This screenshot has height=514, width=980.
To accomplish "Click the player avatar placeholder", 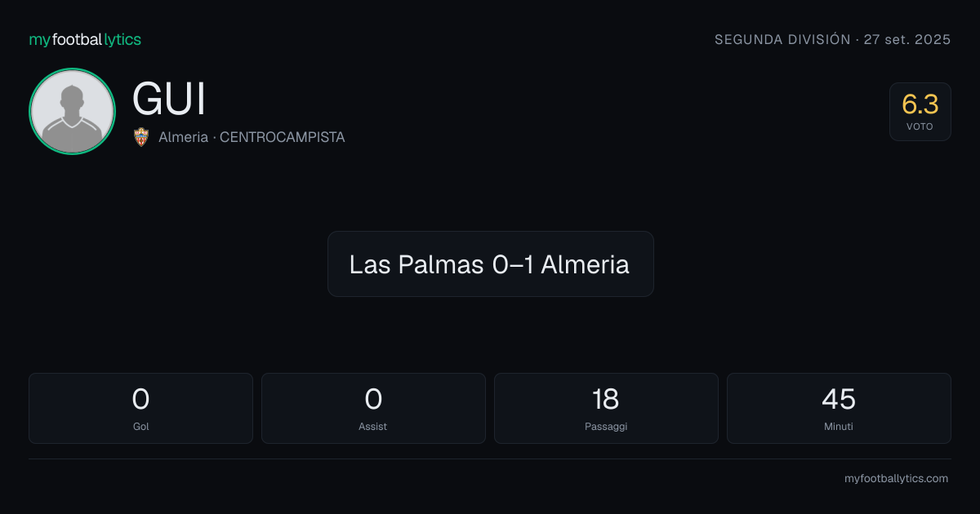I will pos(72,112).
